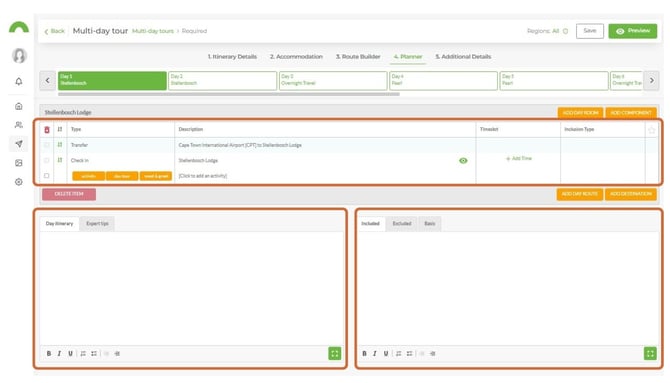Tick the checkbox on the Transfer row

point(47,145)
